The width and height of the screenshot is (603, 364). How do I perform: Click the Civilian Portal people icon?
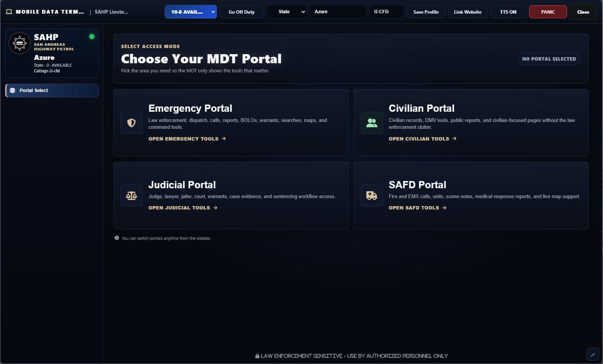tap(372, 123)
